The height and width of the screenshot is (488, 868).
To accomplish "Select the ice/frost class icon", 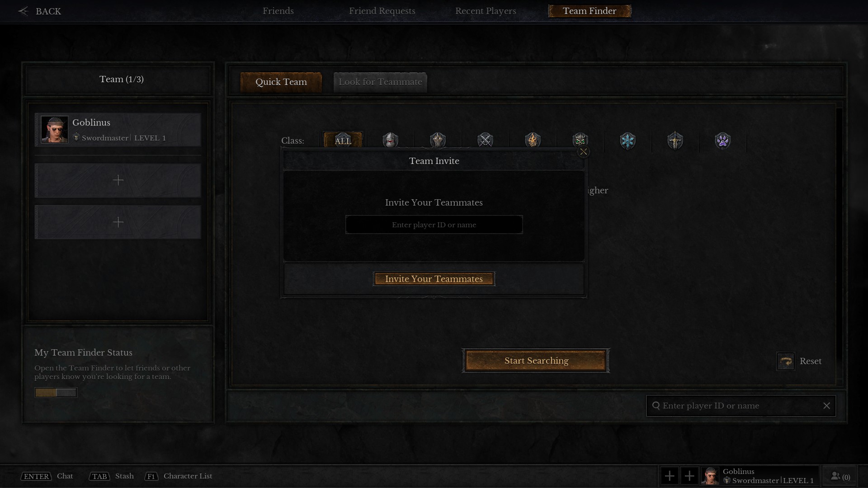I will point(628,141).
